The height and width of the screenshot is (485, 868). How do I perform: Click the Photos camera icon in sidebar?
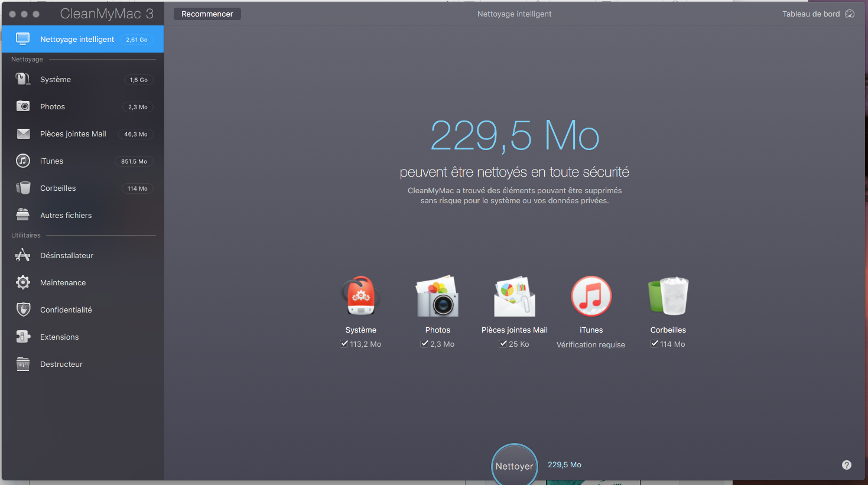(x=23, y=106)
